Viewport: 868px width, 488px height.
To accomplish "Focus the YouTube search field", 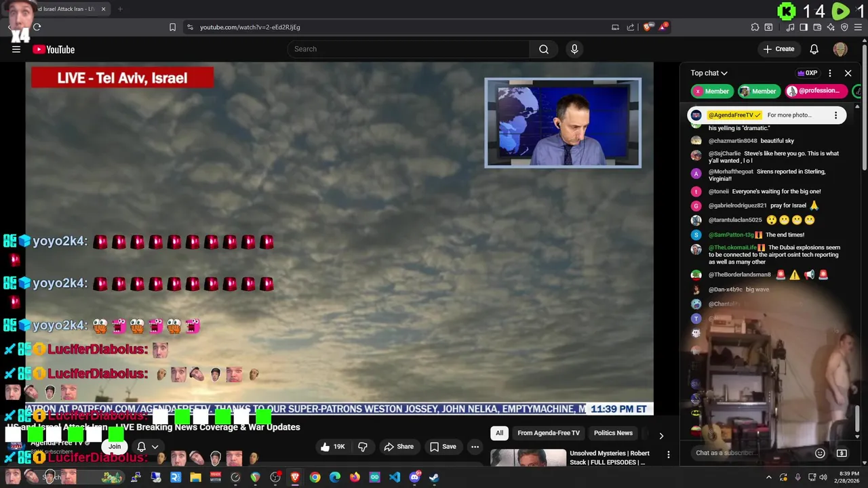I will tap(408, 49).
